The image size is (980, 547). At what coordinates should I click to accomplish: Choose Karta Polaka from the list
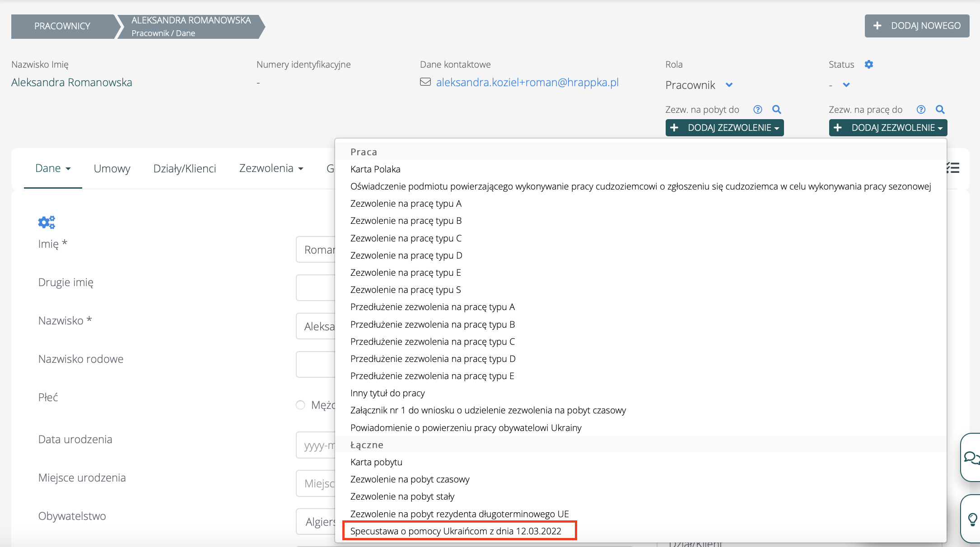375,169
